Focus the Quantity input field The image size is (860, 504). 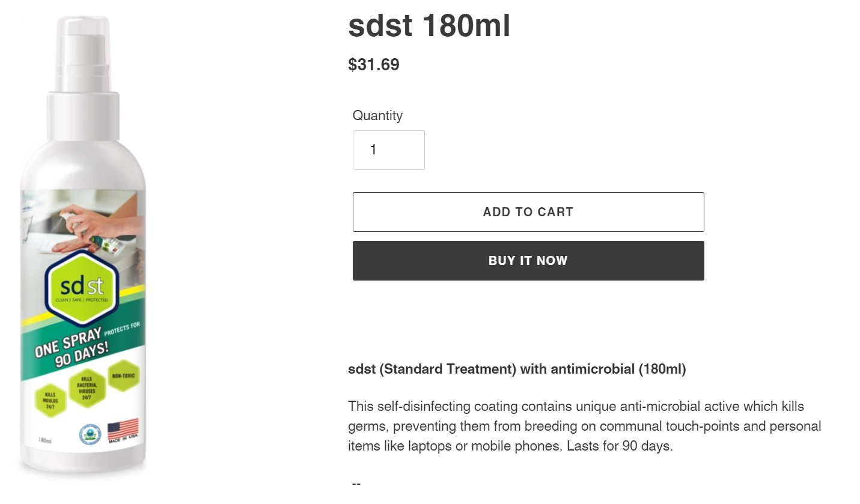(389, 150)
